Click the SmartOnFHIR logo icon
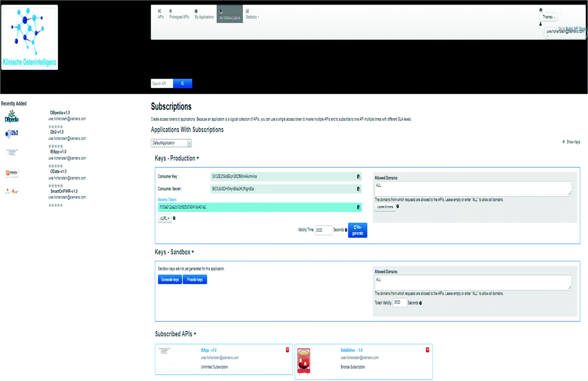Screen dimensions: 588x381 [12, 191]
